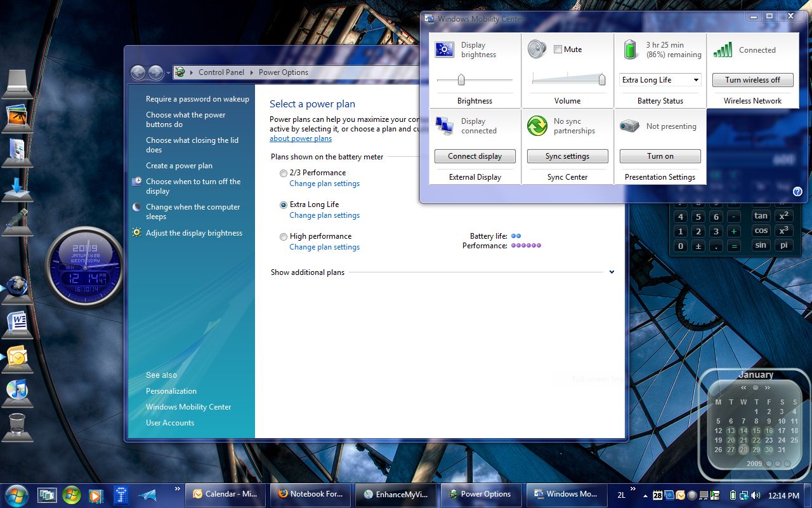Viewport: 812px width, 508px height.
Task: Click the green Sync Center icon
Action: (537, 126)
